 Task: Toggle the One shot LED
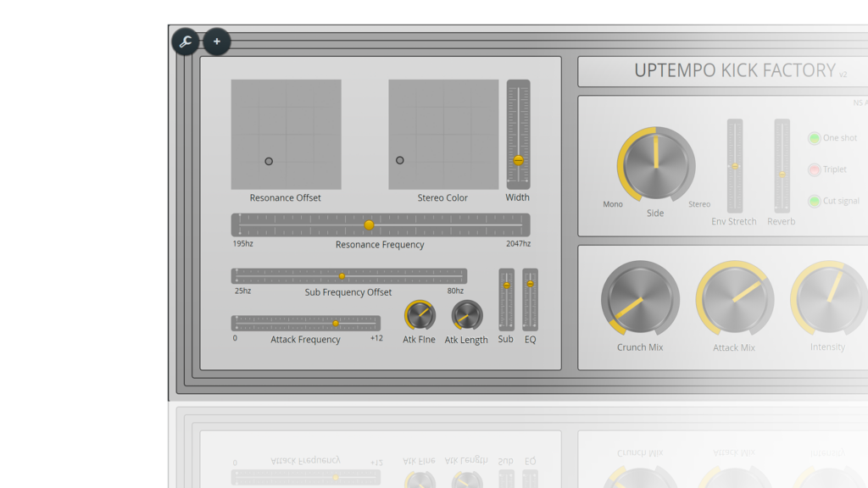pyautogui.click(x=814, y=138)
